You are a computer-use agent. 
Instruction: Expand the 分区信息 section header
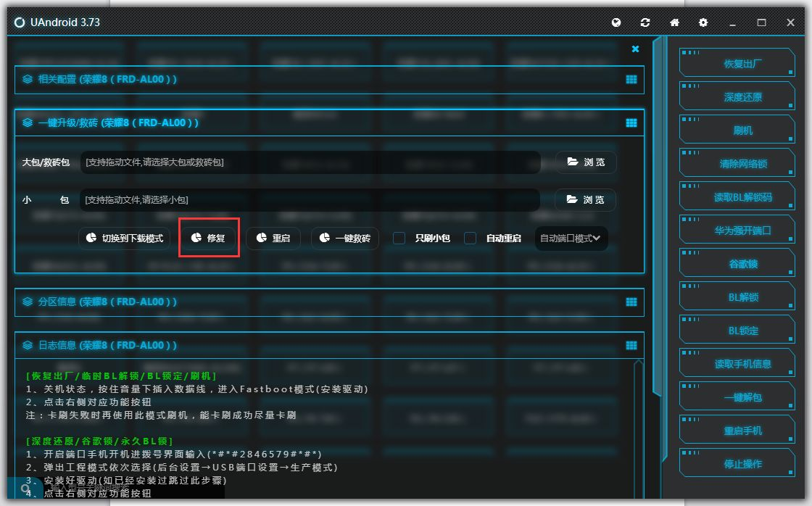pos(329,302)
